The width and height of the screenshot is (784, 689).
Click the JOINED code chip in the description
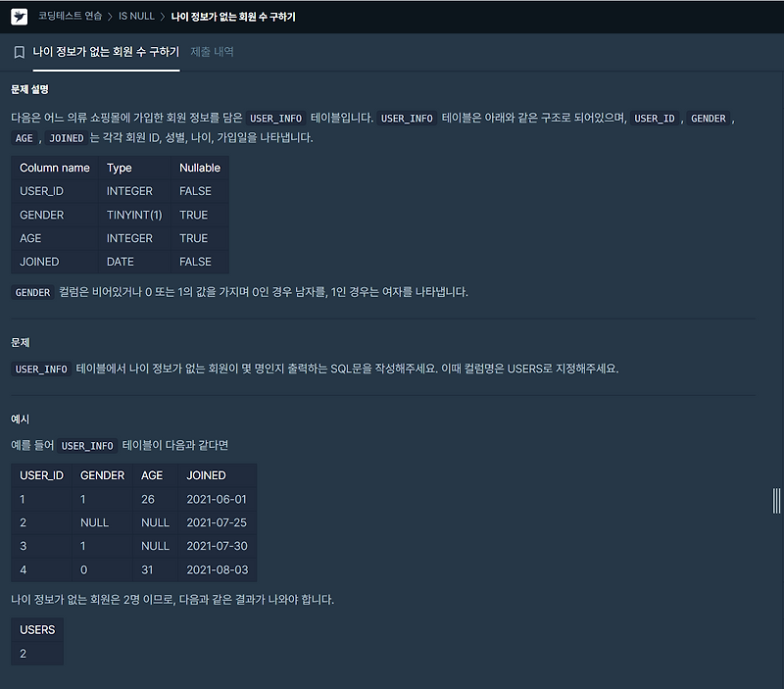point(65,138)
